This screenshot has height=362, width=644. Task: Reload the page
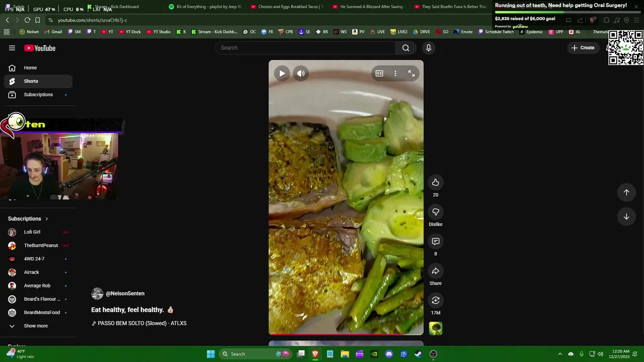pyautogui.click(x=27, y=20)
